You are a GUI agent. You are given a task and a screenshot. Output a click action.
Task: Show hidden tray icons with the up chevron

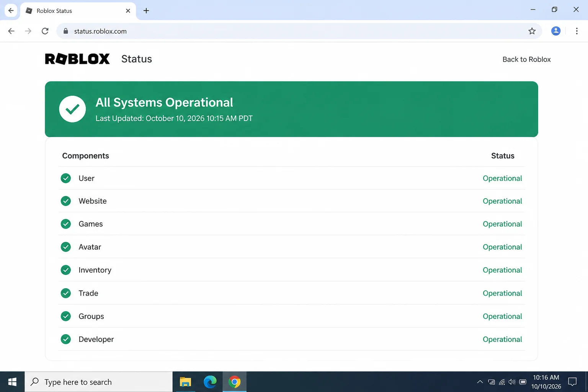pos(480,382)
